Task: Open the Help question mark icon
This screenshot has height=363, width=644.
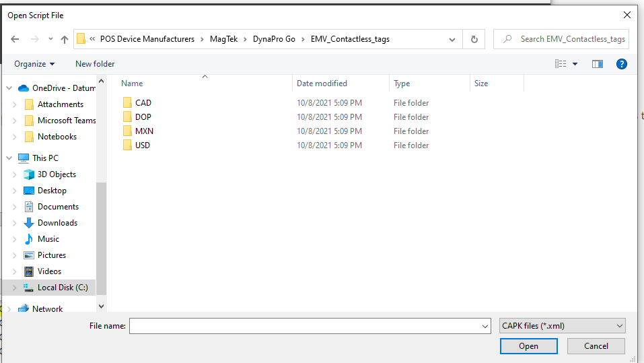Action: coord(622,64)
